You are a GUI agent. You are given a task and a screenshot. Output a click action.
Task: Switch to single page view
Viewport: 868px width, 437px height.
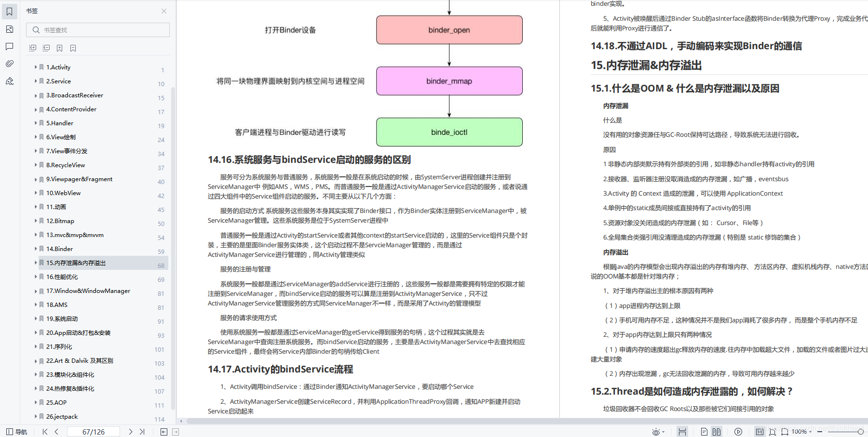click(704, 432)
